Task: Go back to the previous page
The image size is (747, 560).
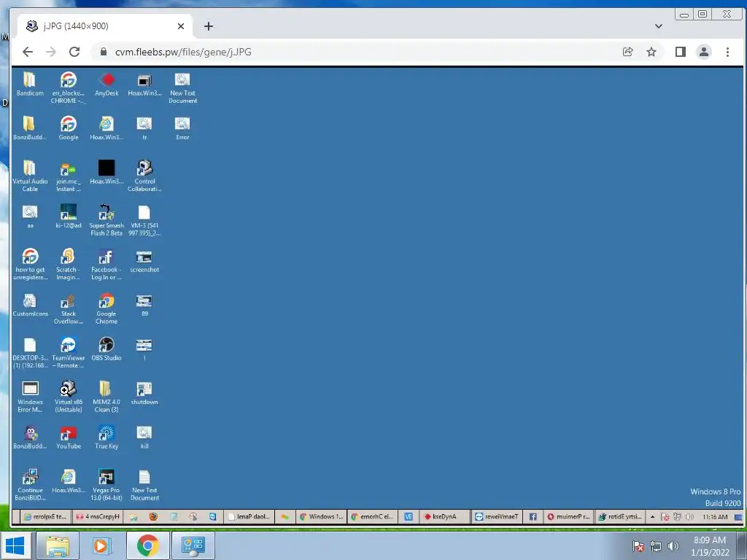Action: click(28, 52)
